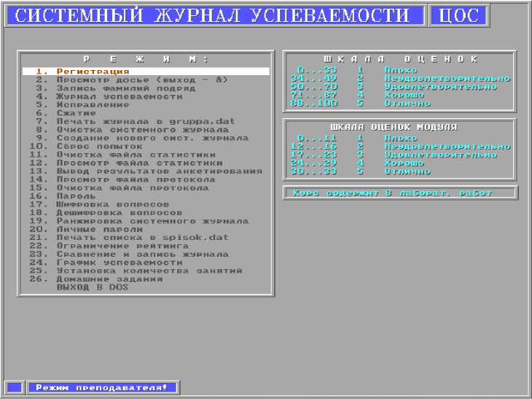This screenshot has height=399, width=532.
Task: Click the course lab works info line
Action: pyautogui.click(x=400, y=193)
